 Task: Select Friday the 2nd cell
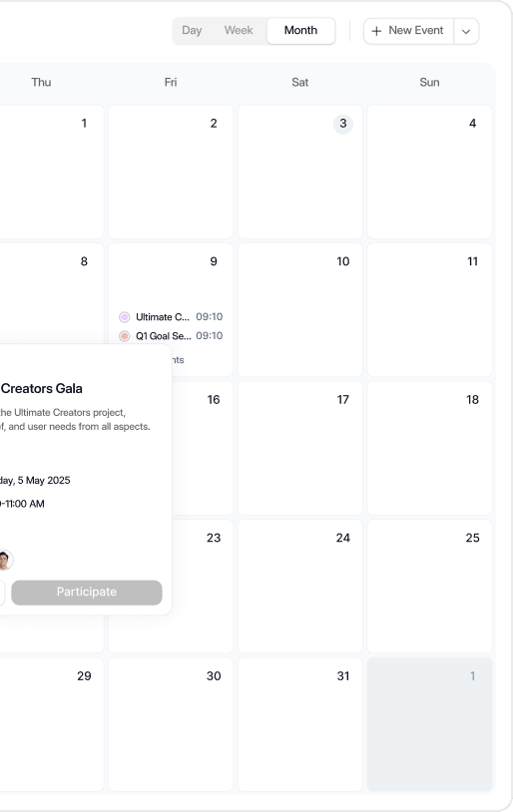171,172
